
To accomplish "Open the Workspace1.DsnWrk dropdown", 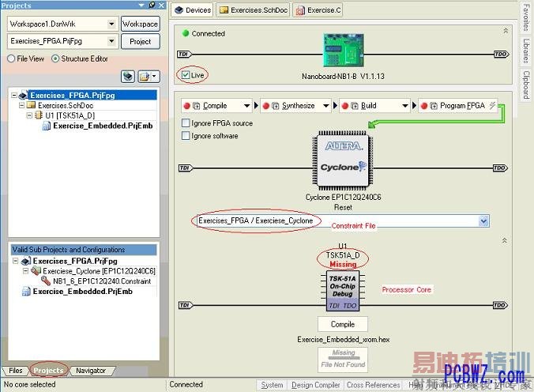I will pyautogui.click(x=111, y=24).
